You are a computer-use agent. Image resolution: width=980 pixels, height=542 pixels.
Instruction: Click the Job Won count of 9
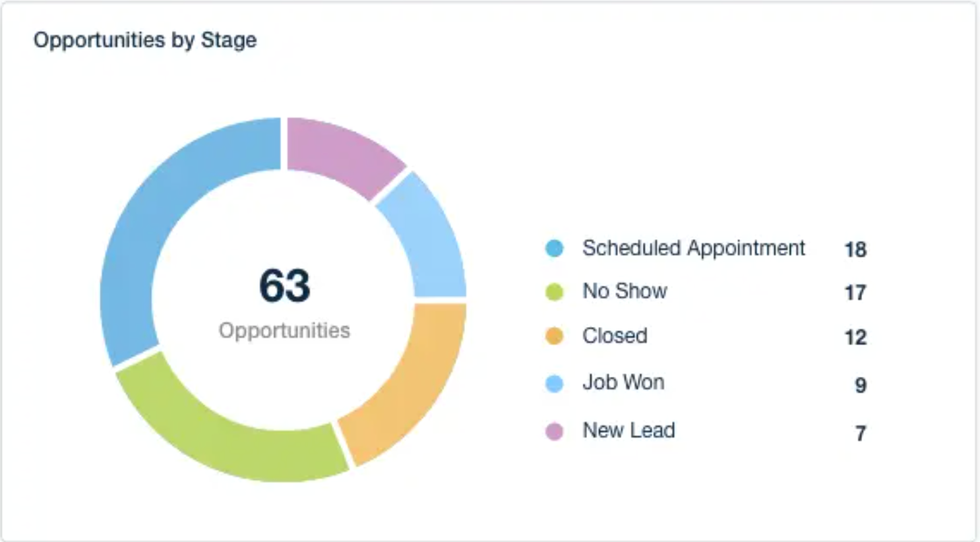860,386
